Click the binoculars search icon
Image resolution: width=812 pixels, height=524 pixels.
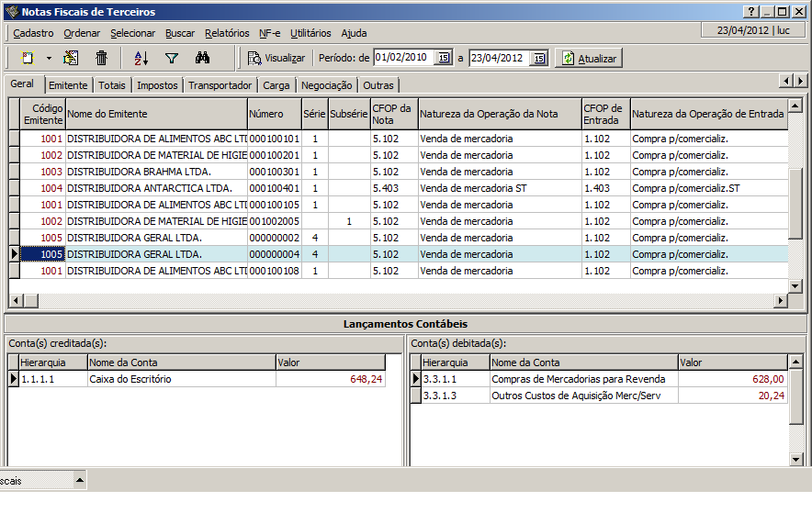[203, 58]
